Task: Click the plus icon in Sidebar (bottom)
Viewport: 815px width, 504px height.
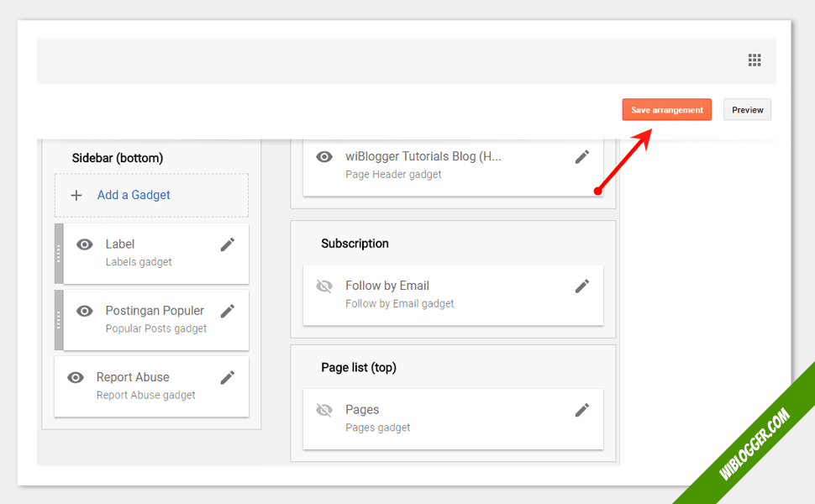Action: click(x=76, y=195)
